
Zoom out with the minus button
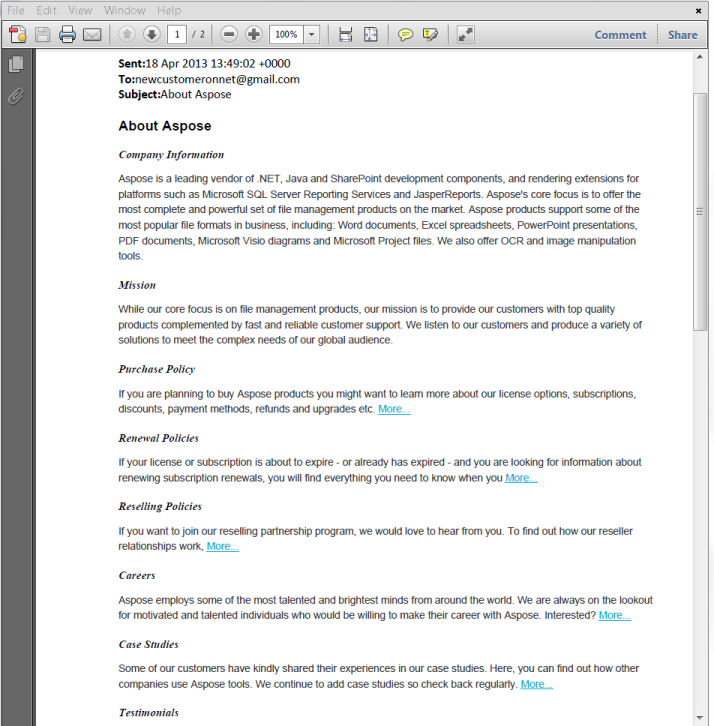[x=229, y=34]
